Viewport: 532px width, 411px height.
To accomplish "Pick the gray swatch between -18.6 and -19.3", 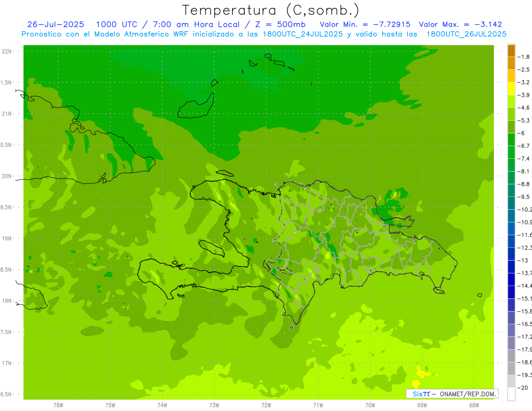I will pyautogui.click(x=511, y=368).
